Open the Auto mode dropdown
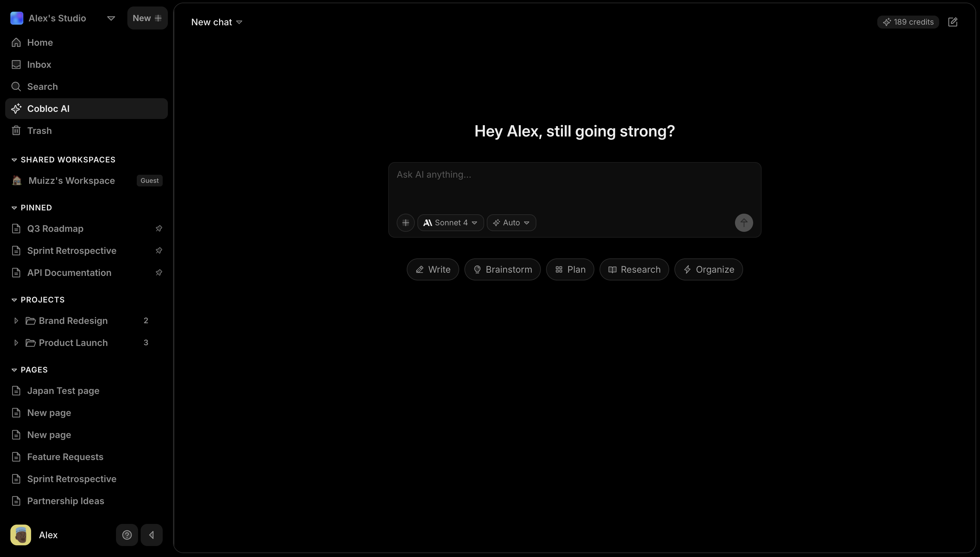Image resolution: width=980 pixels, height=557 pixels. click(x=511, y=222)
